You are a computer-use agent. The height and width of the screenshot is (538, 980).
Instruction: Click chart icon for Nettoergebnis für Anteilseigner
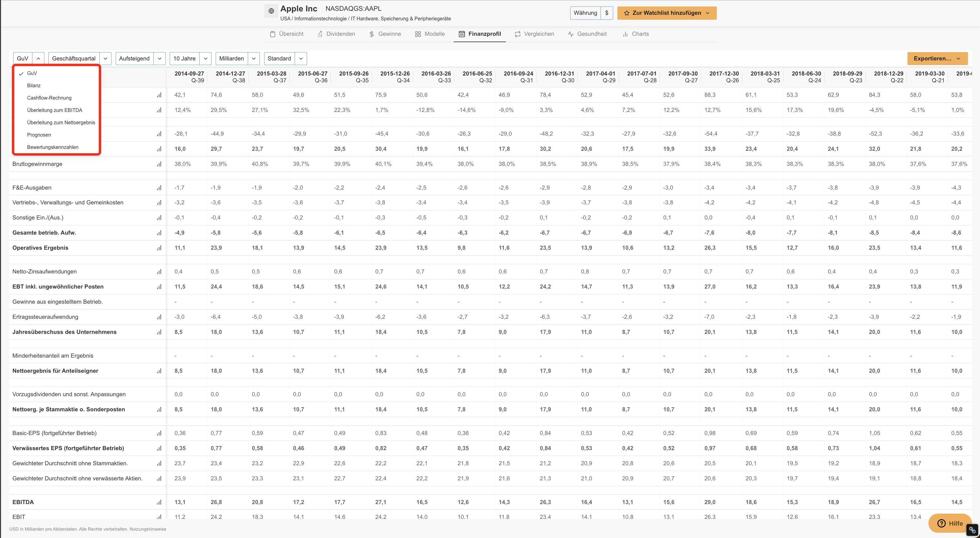pos(159,371)
